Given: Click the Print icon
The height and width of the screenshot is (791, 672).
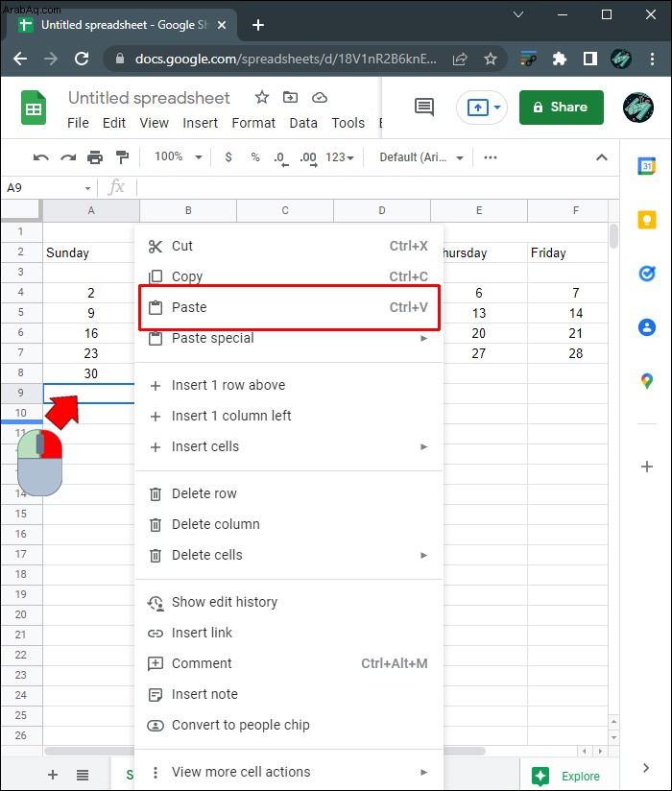Looking at the screenshot, I should [x=95, y=157].
